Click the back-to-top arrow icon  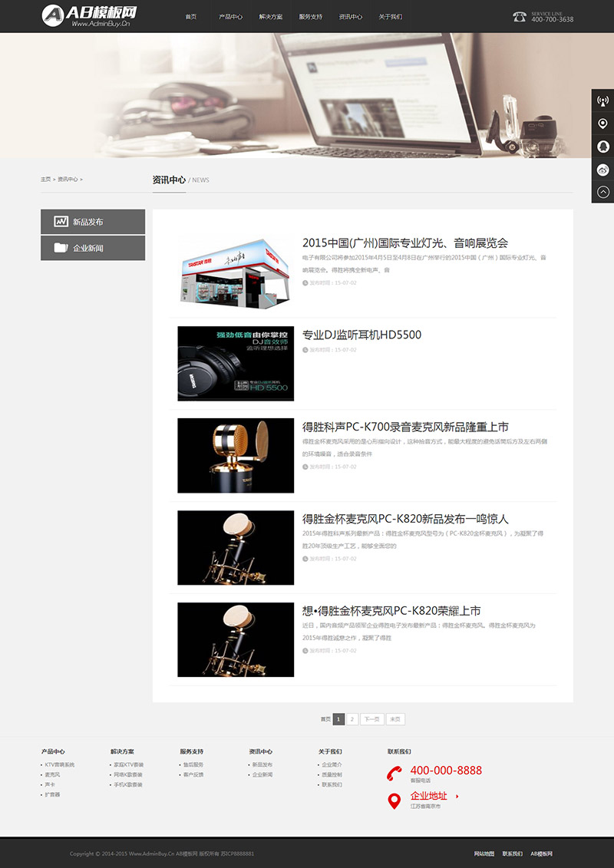[603, 192]
